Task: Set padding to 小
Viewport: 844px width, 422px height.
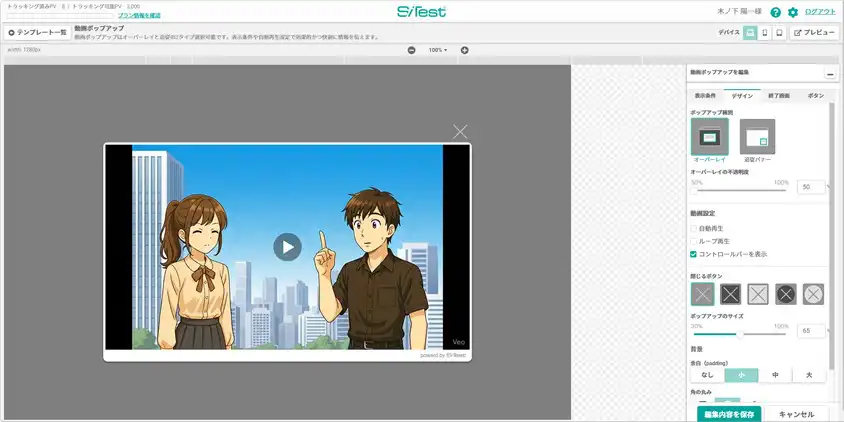Action: [741, 375]
